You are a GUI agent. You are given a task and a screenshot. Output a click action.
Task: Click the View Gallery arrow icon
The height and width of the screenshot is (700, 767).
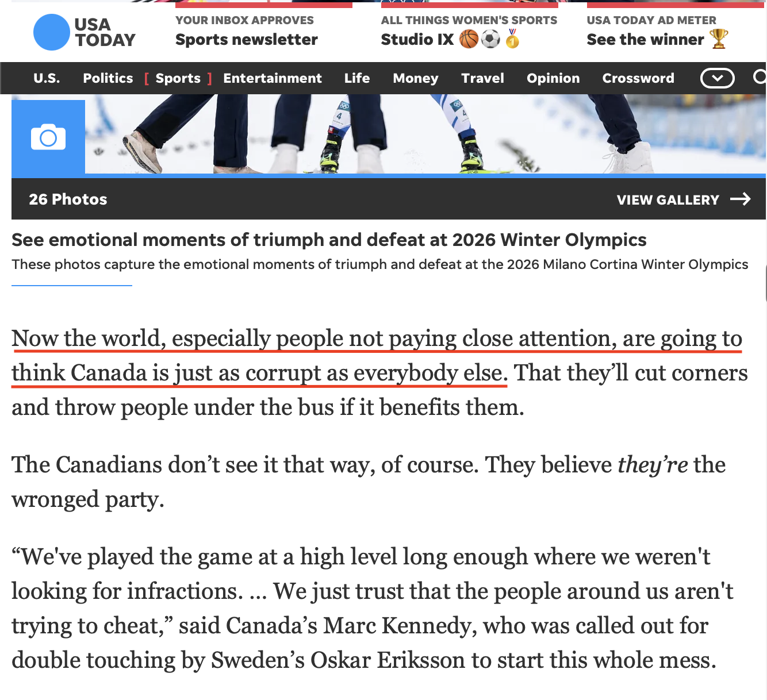pos(741,199)
